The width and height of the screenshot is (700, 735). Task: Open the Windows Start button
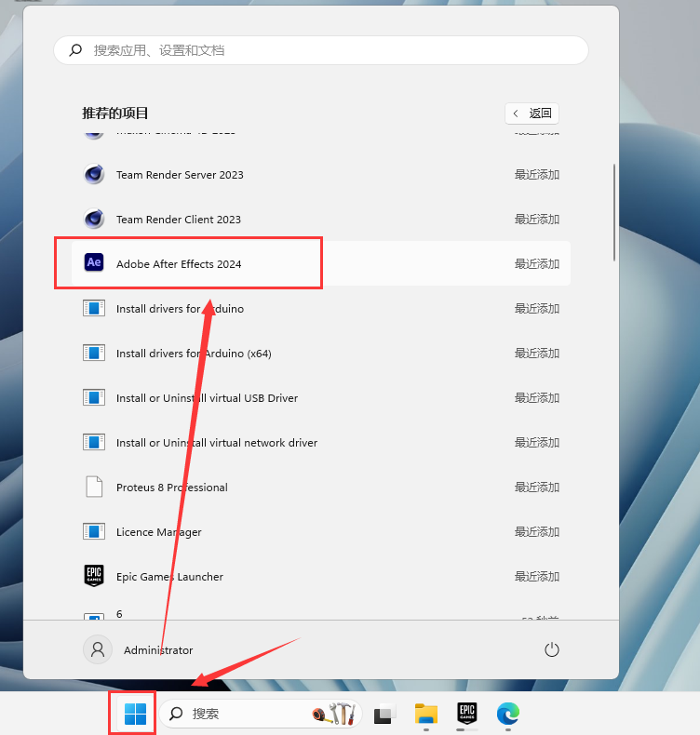point(136,714)
